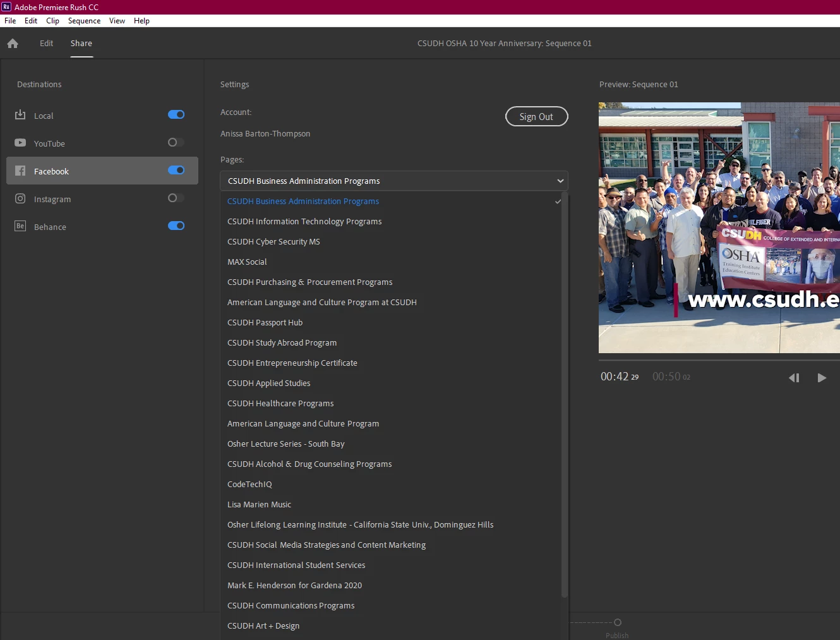840x640 pixels.
Task: Select the Facebook destination row
Action: pyautogui.click(x=102, y=171)
